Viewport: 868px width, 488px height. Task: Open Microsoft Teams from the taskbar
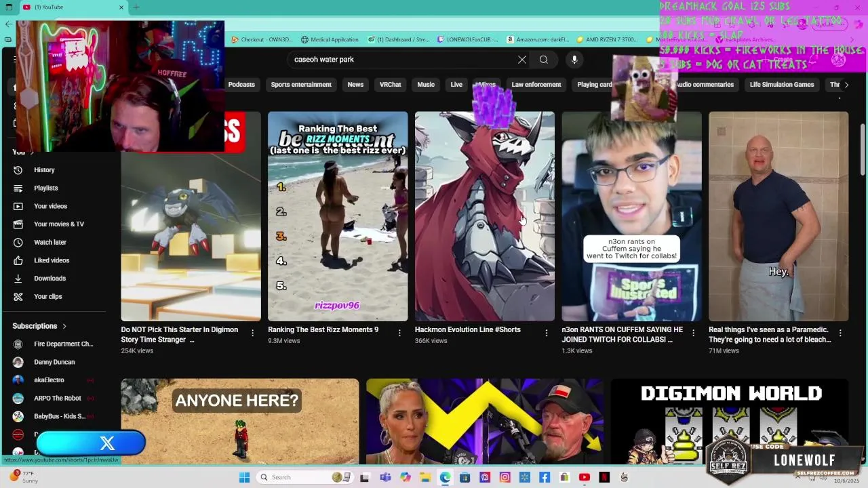[385, 477]
